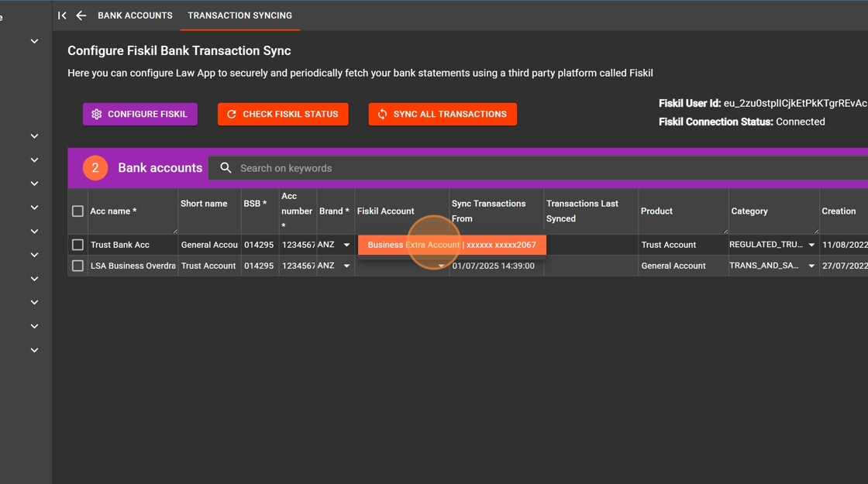
Task: Open the Brand dropdown for LSA Business Overdraft
Action: [346, 266]
